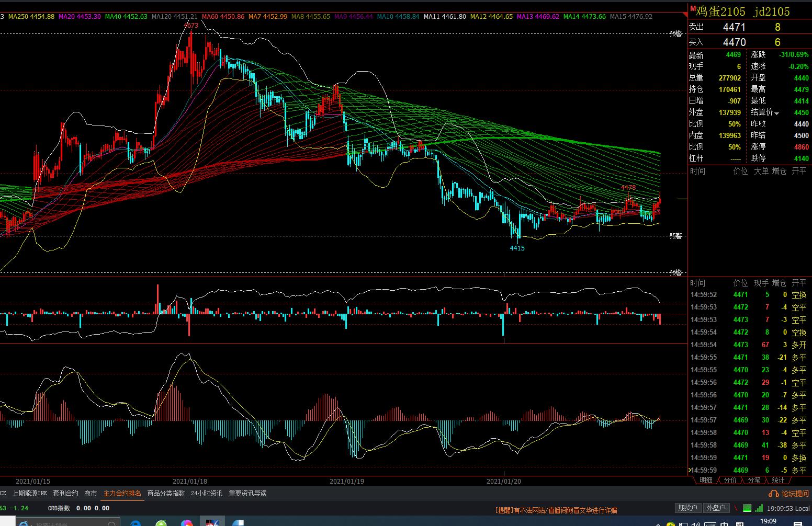This screenshot has width=812, height=526.
Task: Click the MA40 4452.63 indicator label
Action: point(126,17)
